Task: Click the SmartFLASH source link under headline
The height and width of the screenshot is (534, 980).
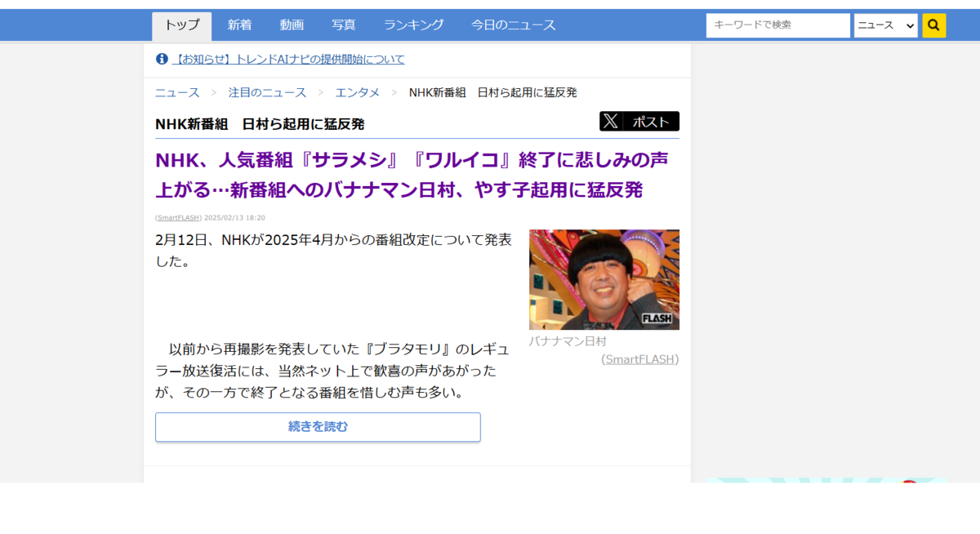Action: [x=178, y=218]
